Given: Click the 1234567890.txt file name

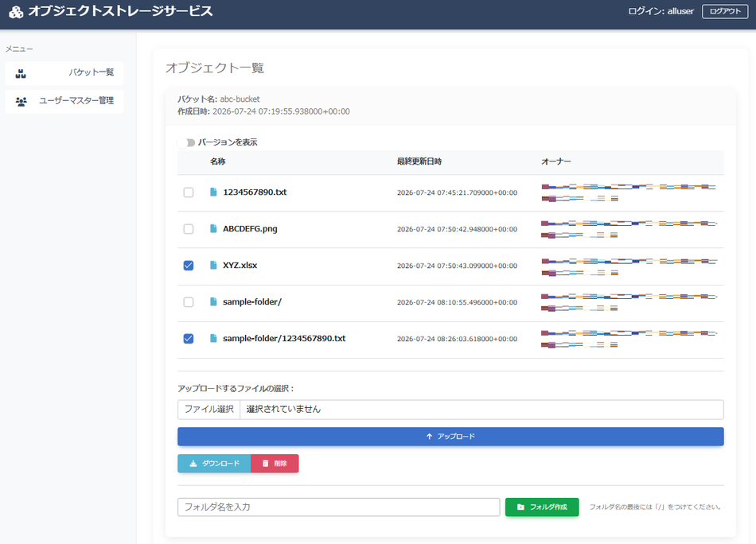Looking at the screenshot, I should (x=255, y=192).
